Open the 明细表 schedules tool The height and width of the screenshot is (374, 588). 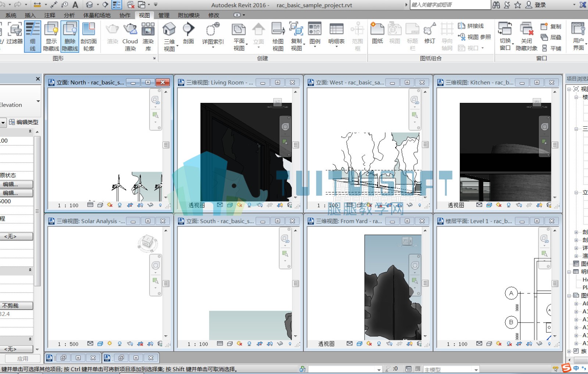click(336, 35)
